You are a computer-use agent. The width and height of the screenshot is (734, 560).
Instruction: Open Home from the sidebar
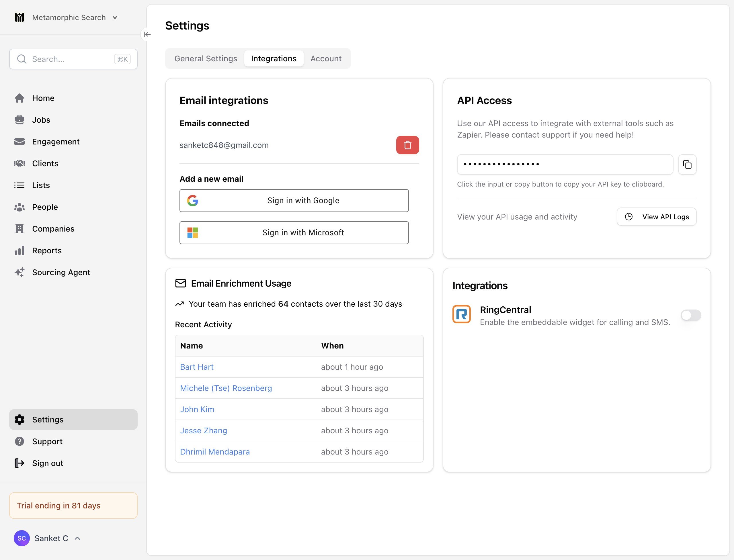tap(73, 98)
